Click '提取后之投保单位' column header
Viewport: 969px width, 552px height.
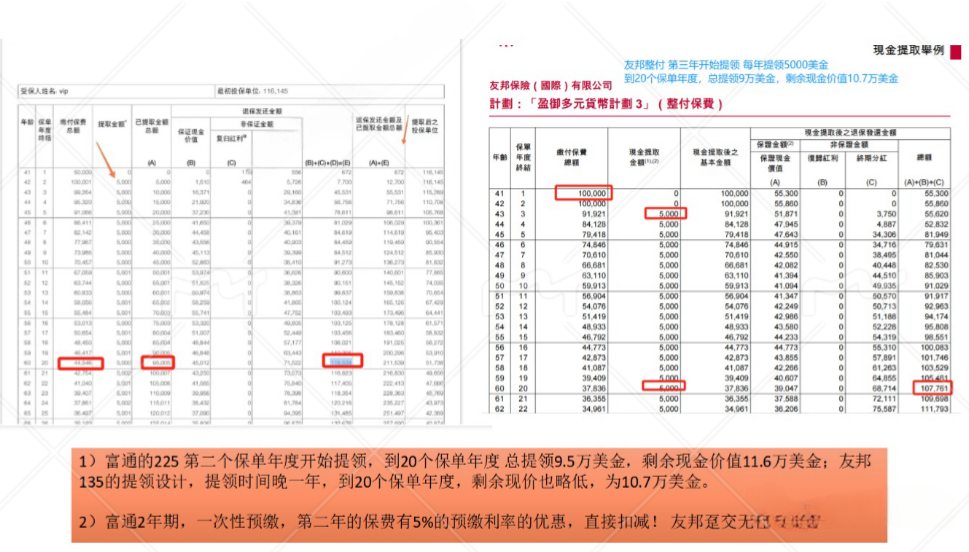tap(425, 126)
